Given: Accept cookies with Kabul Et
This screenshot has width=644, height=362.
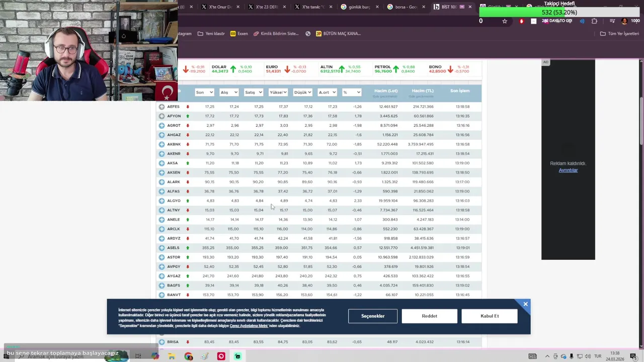Looking at the screenshot, I should pyautogui.click(x=490, y=316).
